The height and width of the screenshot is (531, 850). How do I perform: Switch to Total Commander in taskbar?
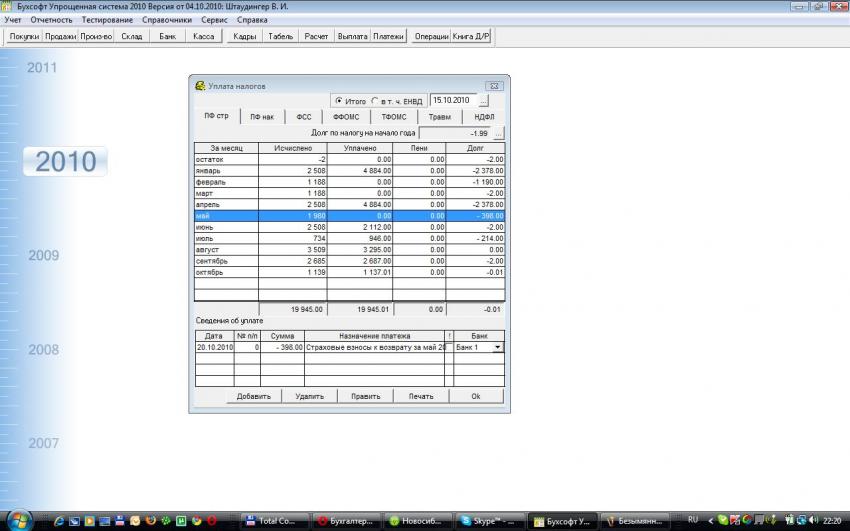pos(273,521)
